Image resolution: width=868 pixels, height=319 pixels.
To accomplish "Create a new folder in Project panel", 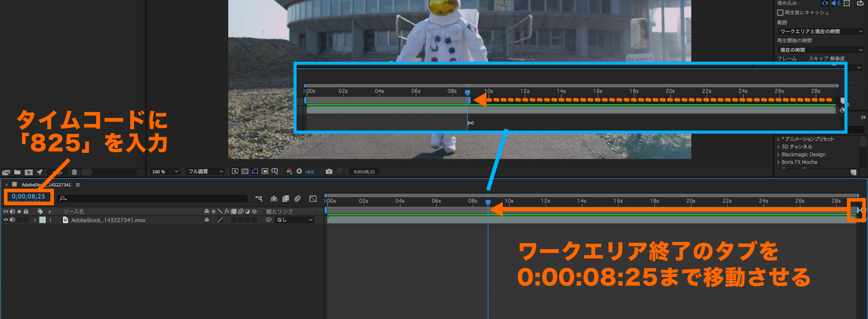I will (17, 172).
